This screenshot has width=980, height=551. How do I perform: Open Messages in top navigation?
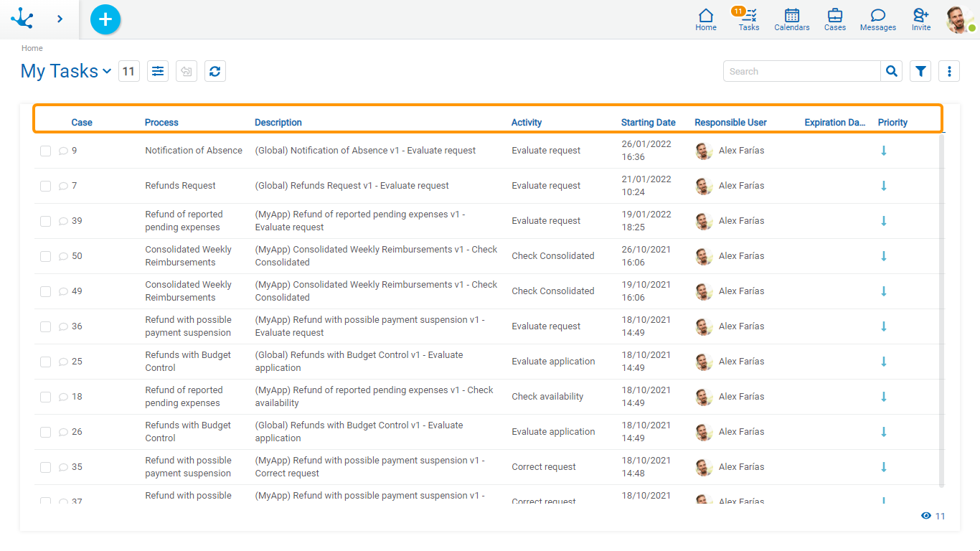pyautogui.click(x=878, y=19)
